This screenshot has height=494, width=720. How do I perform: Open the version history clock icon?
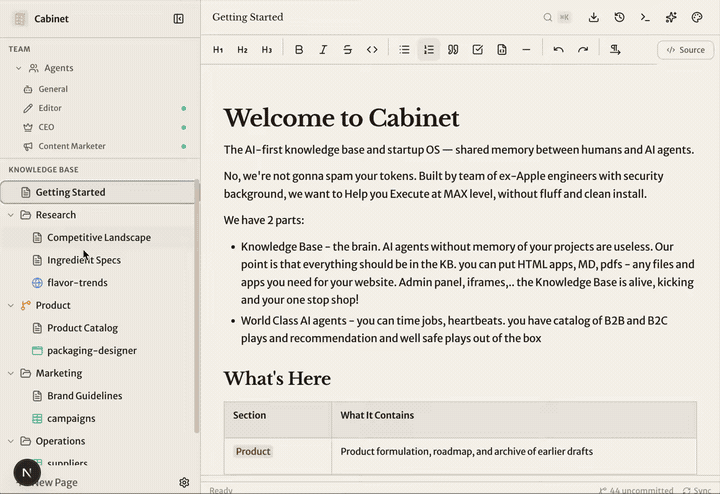coord(619,17)
